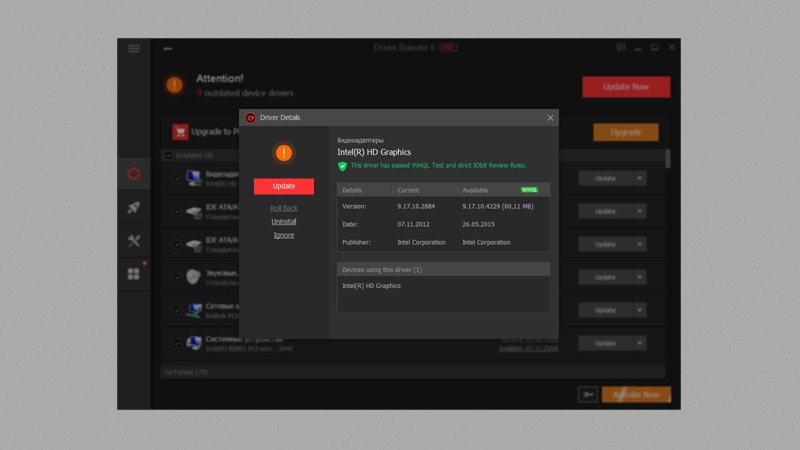Viewport: 800px width, 450px height.
Task: Click available date 26.05.2015
Action: 478,224
